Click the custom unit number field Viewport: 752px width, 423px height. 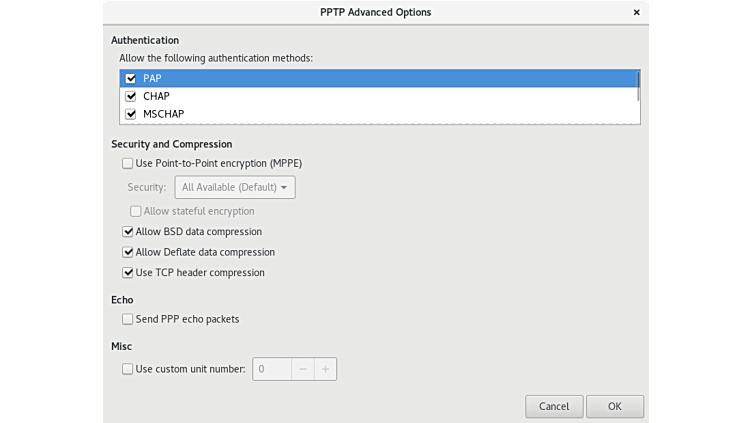coord(272,369)
